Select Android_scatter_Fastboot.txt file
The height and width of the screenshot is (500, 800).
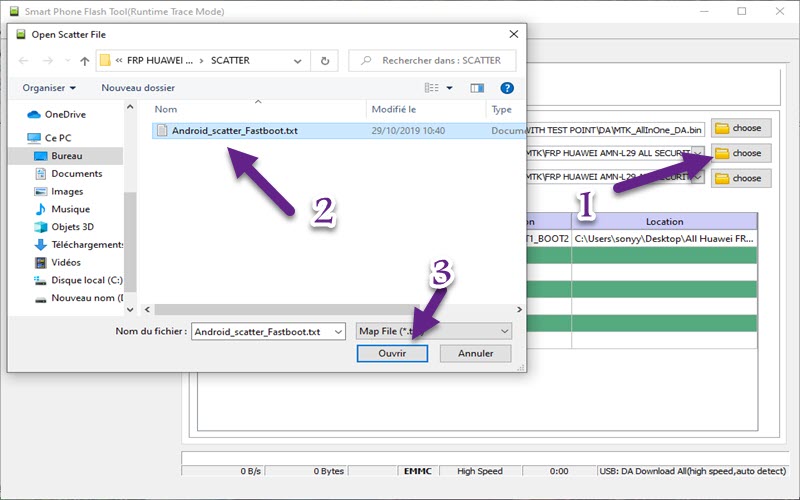[x=338, y=131]
